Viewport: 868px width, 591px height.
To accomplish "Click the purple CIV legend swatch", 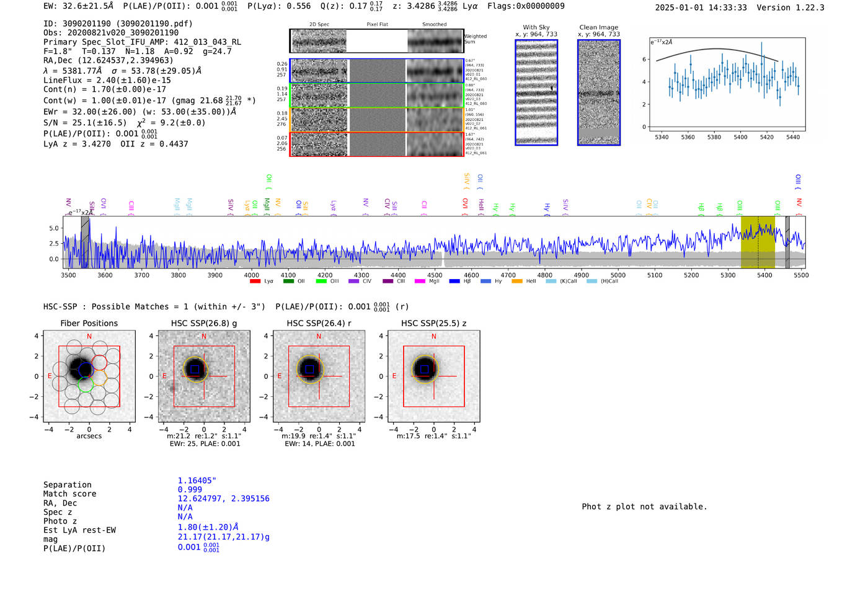I will click(x=353, y=282).
